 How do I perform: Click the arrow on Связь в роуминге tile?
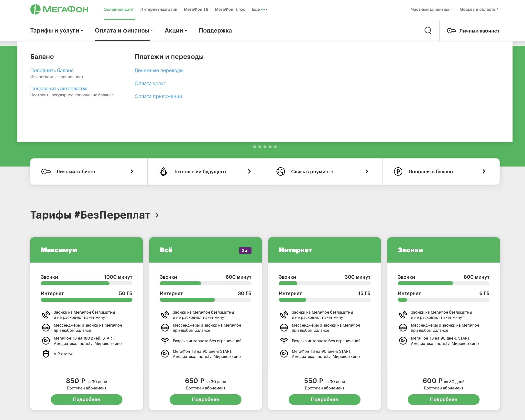(x=366, y=171)
